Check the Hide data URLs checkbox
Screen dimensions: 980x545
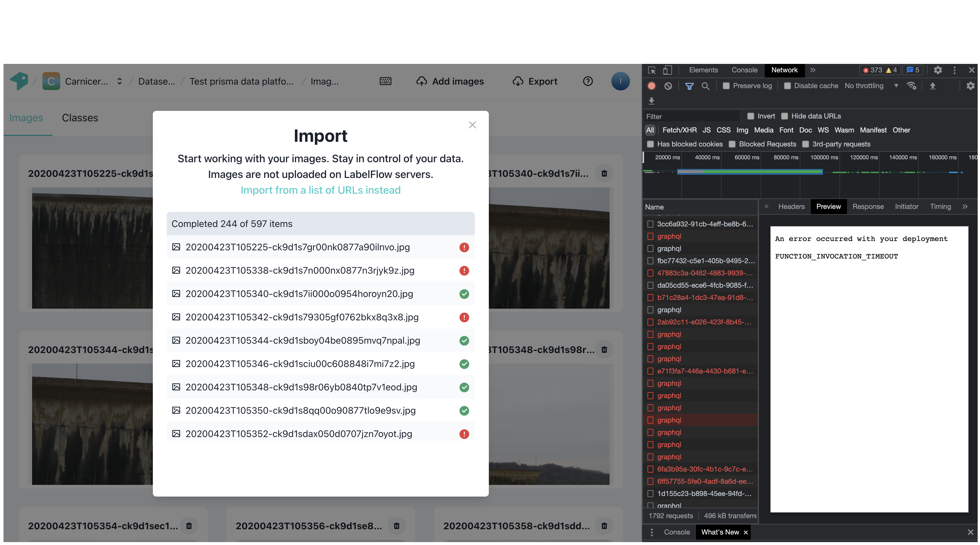[785, 116]
